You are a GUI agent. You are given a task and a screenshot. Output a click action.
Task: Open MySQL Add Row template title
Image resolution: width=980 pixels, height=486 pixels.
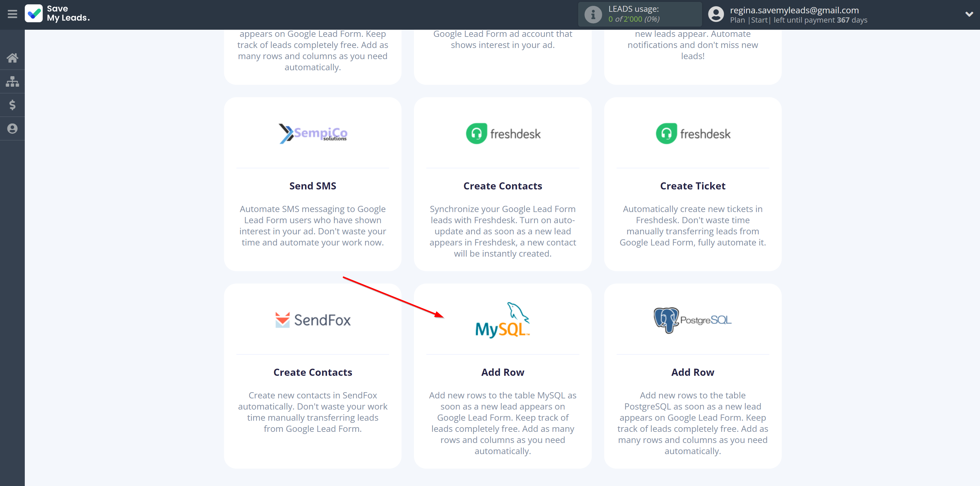click(x=503, y=372)
